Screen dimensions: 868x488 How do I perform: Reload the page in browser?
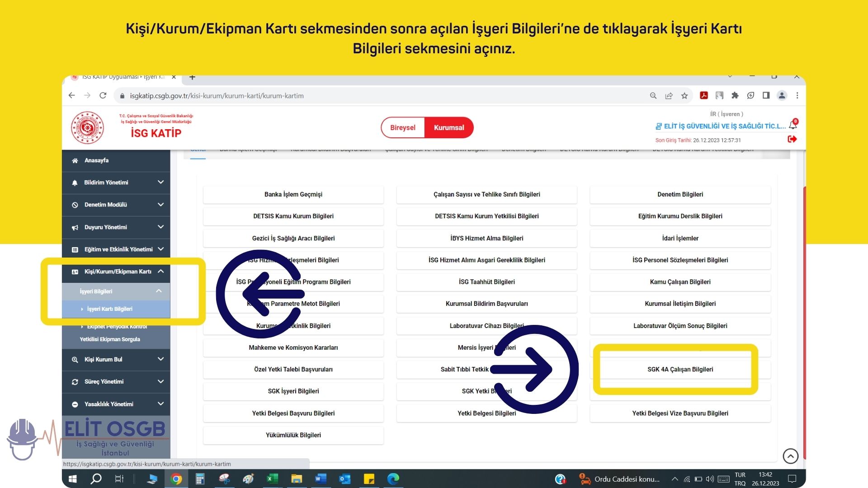pyautogui.click(x=103, y=96)
